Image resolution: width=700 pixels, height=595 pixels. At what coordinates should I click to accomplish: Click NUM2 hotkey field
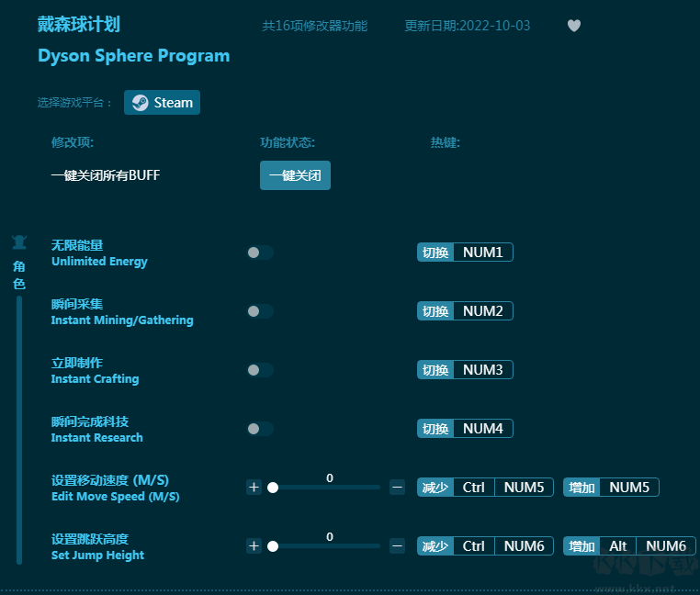(483, 311)
